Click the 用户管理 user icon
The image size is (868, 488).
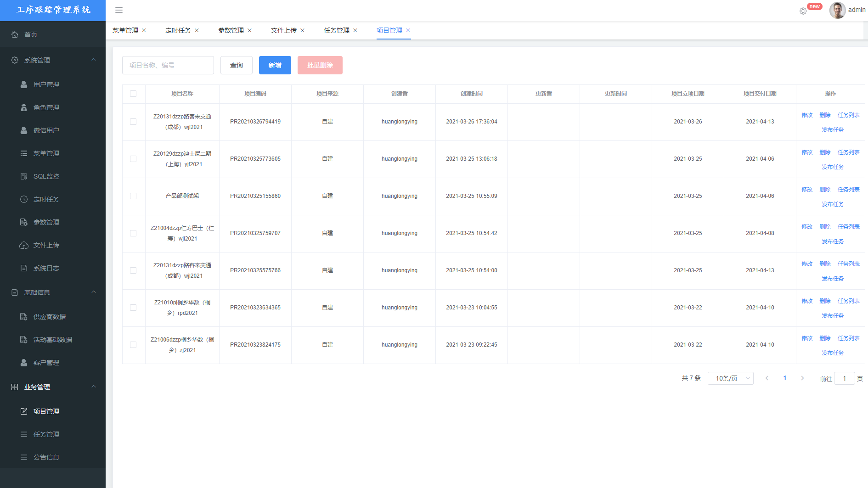tap(24, 84)
